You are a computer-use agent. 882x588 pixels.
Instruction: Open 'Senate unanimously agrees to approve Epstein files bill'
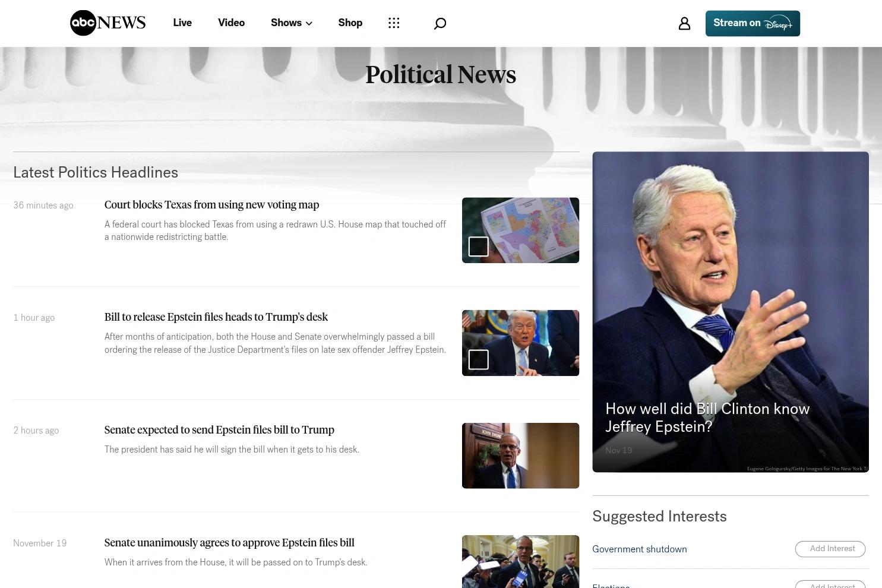click(x=229, y=542)
